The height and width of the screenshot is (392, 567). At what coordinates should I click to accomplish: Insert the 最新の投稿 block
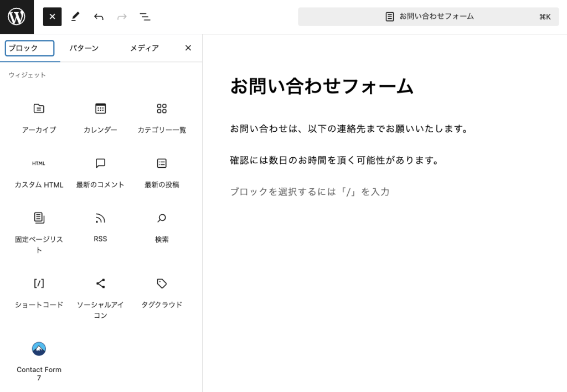pyautogui.click(x=161, y=172)
